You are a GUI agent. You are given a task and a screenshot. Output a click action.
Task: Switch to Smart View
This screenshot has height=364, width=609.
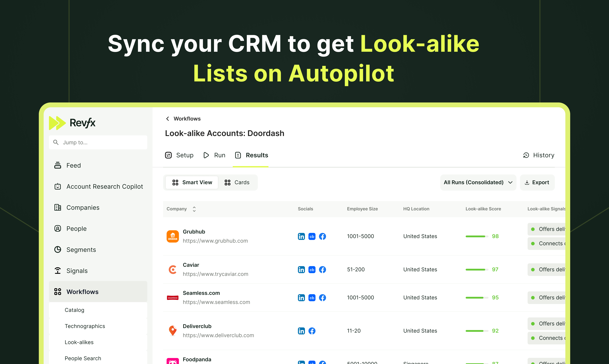point(192,182)
